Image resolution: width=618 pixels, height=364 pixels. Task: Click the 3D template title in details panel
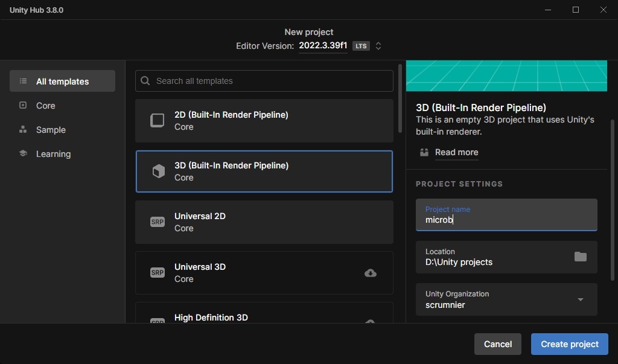[481, 107]
